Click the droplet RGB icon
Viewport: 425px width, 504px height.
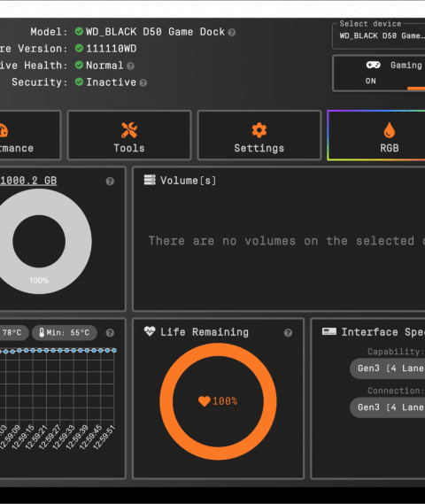click(390, 130)
